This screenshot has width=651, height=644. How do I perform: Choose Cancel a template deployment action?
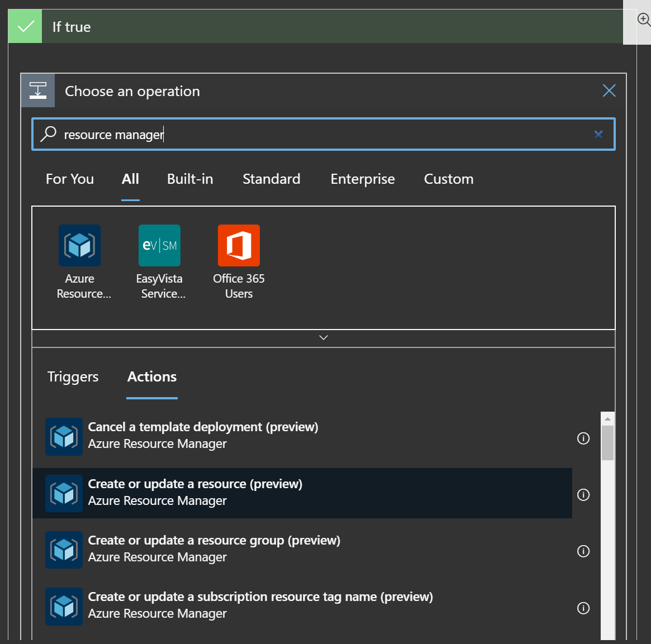point(203,427)
